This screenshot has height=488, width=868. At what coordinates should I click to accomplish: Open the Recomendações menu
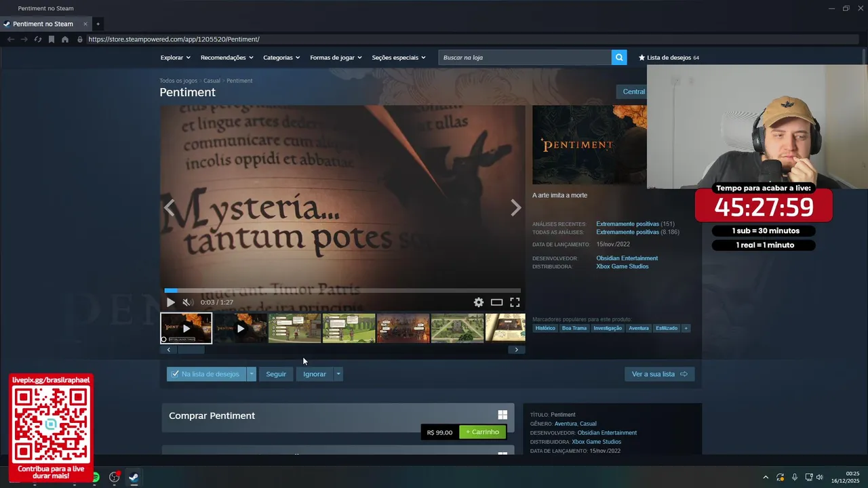pos(227,58)
